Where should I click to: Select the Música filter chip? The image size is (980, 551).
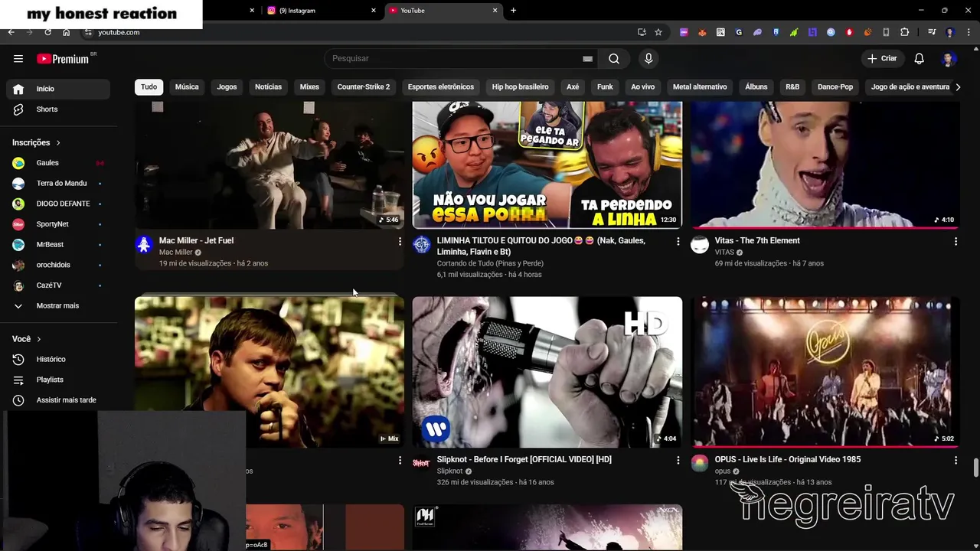click(x=187, y=87)
